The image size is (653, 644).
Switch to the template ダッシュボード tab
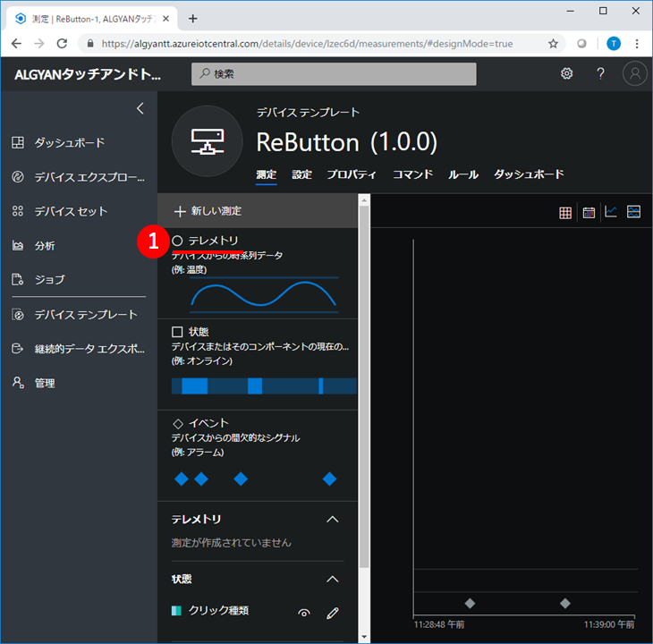(529, 174)
